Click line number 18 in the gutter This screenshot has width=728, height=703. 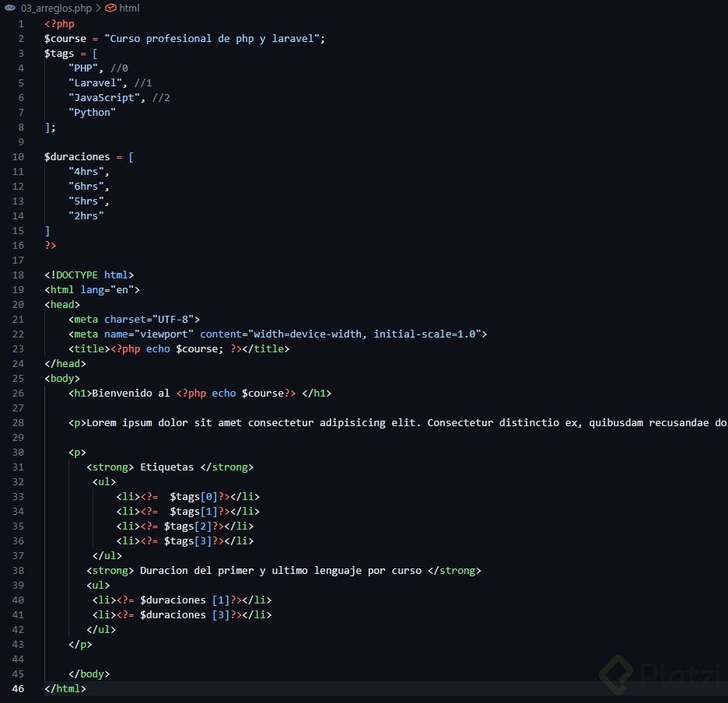[x=18, y=275]
